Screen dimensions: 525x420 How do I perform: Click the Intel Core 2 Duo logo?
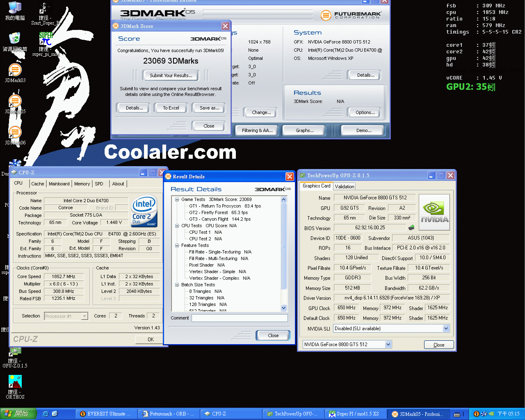point(144,211)
